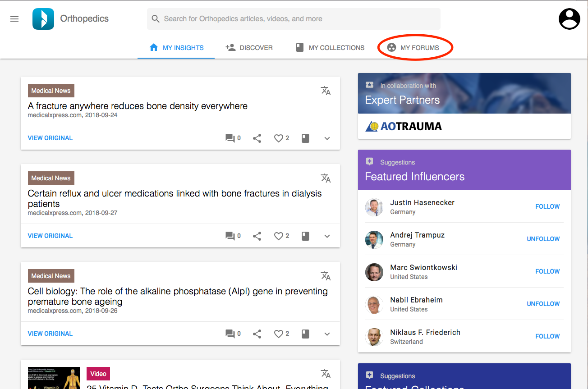
Task: Open Niklaus F. Friederich's profile photo
Action: coord(374,337)
